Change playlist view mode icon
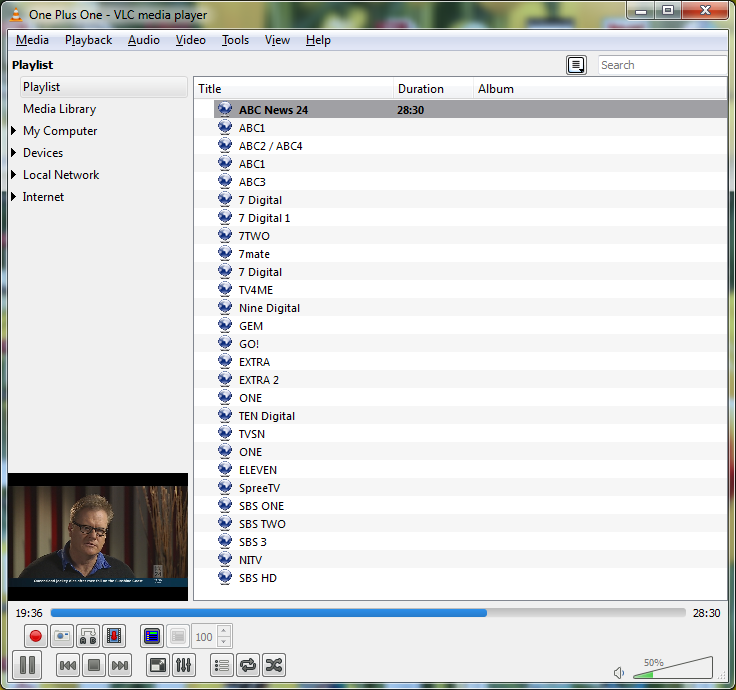 tap(576, 65)
